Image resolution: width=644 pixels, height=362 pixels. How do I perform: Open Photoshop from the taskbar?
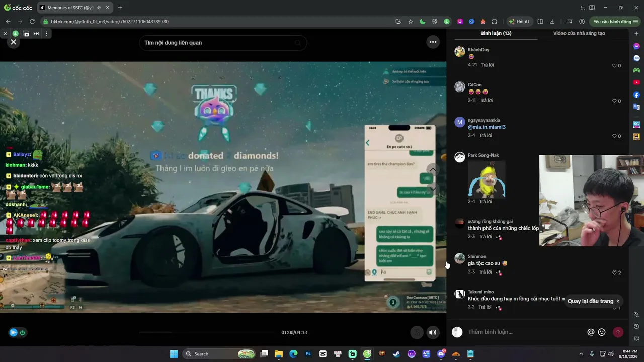click(x=308, y=354)
